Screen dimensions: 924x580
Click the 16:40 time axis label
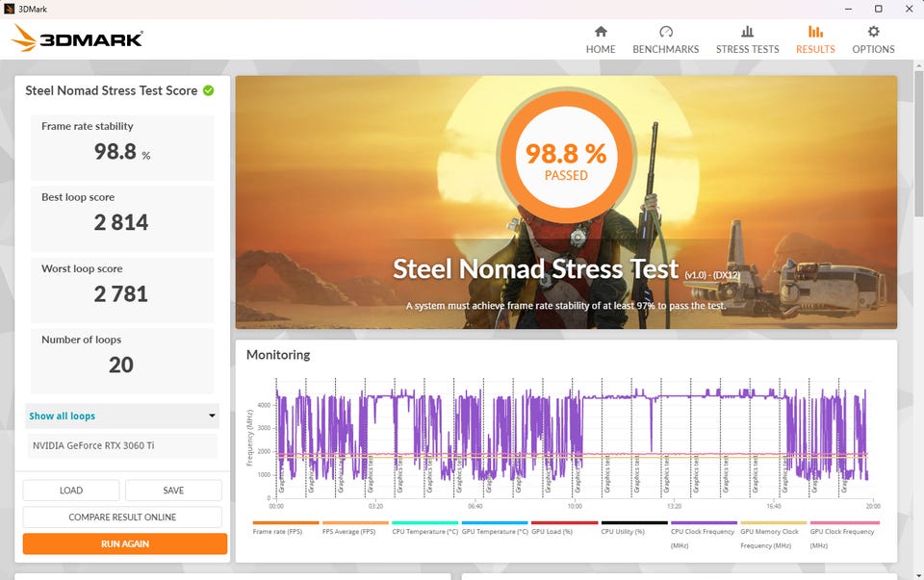tap(774, 506)
